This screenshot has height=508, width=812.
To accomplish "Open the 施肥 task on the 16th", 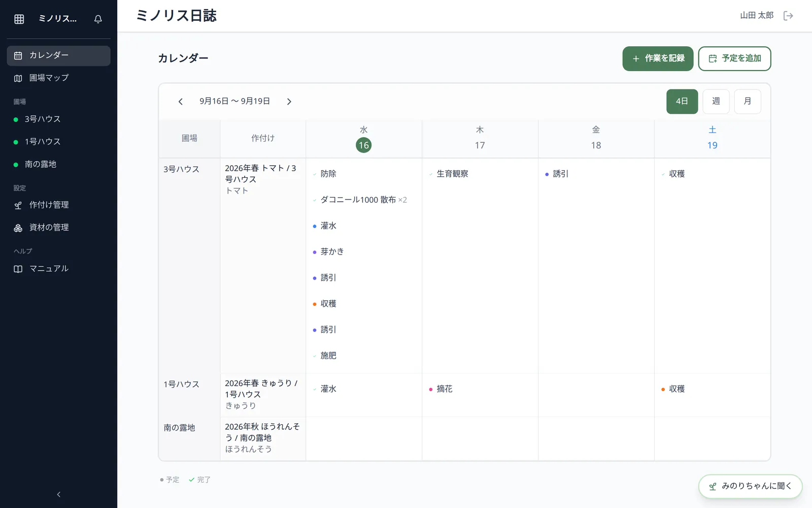I will pyautogui.click(x=363, y=356).
